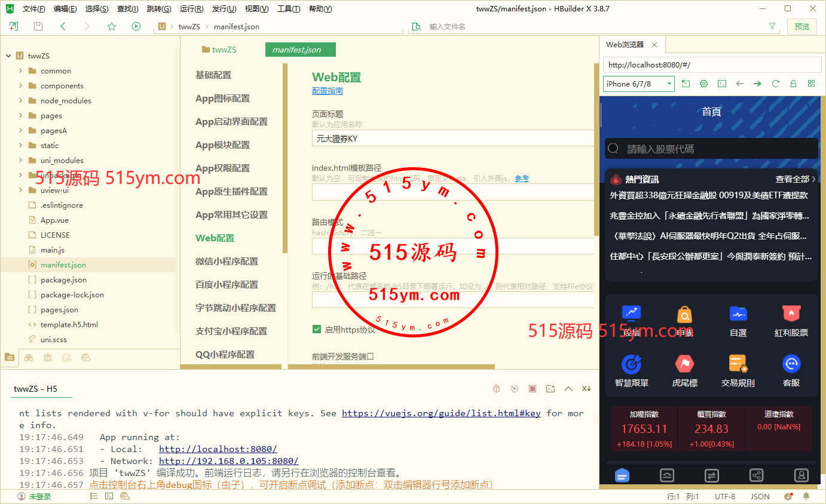826x504 pixels.
Task: Click the save file icon in toolbar
Action: [x=38, y=26]
